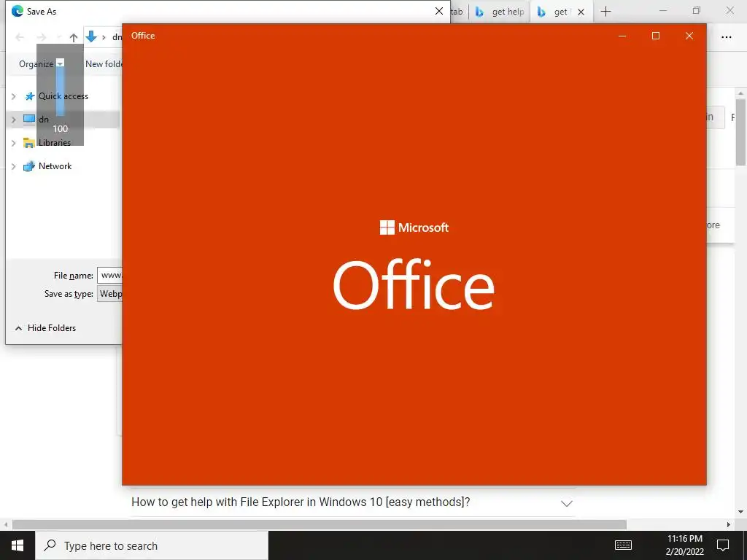Click the Forward arrow in Save As dialog
Viewport: 747px width, 560px height.
42,37
